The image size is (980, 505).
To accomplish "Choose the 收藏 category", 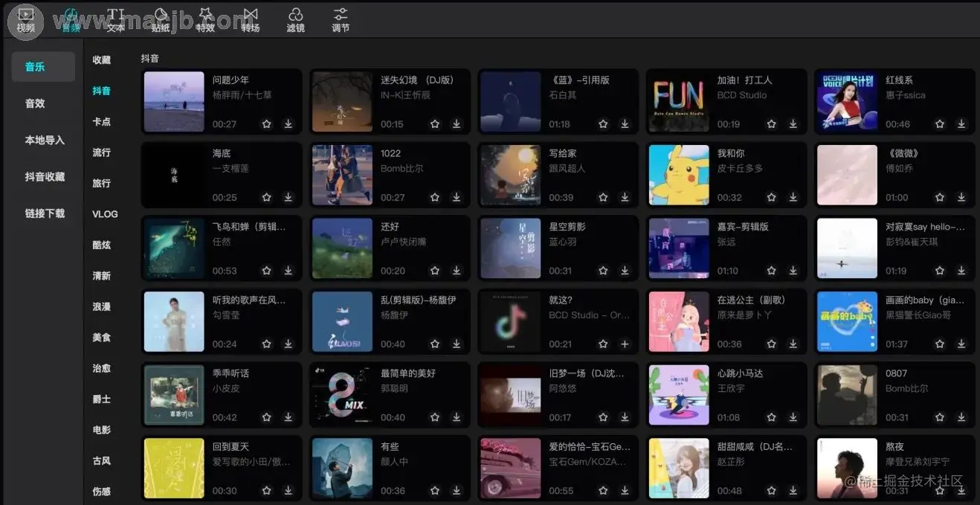I will pos(102,59).
